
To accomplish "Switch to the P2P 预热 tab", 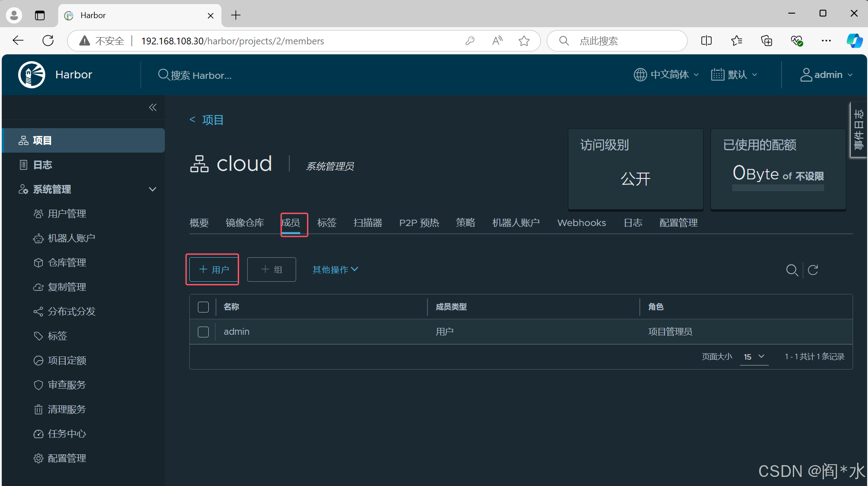I will 419,223.
